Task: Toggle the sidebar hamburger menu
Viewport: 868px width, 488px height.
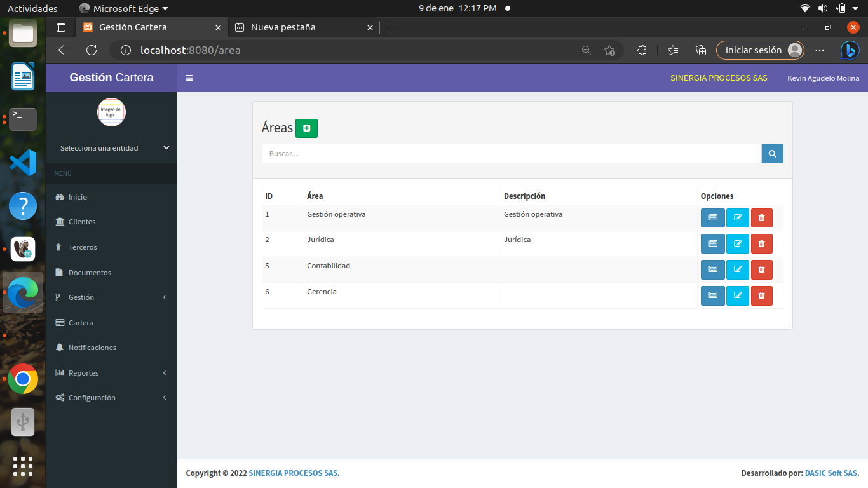Action: [x=189, y=78]
